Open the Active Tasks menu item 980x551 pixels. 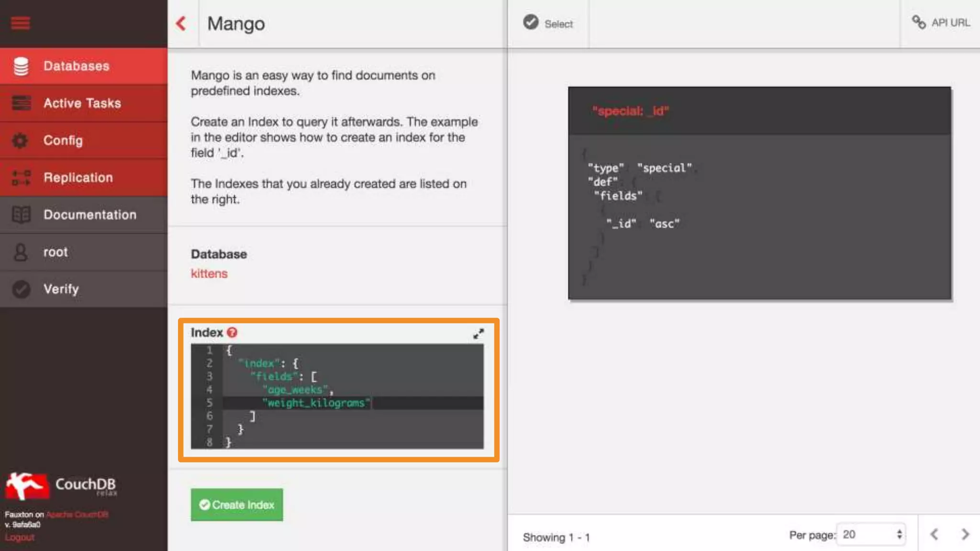[x=82, y=103]
